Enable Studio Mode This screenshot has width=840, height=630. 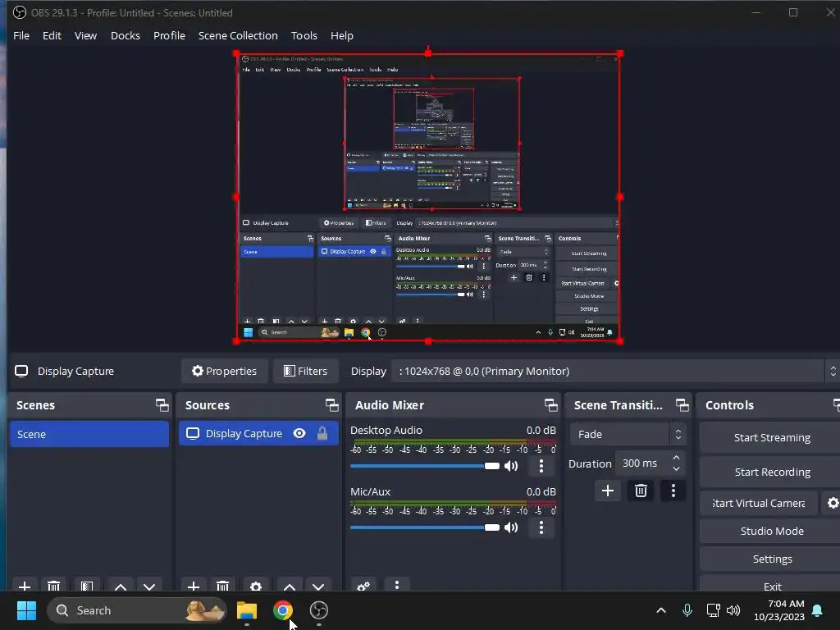click(771, 531)
